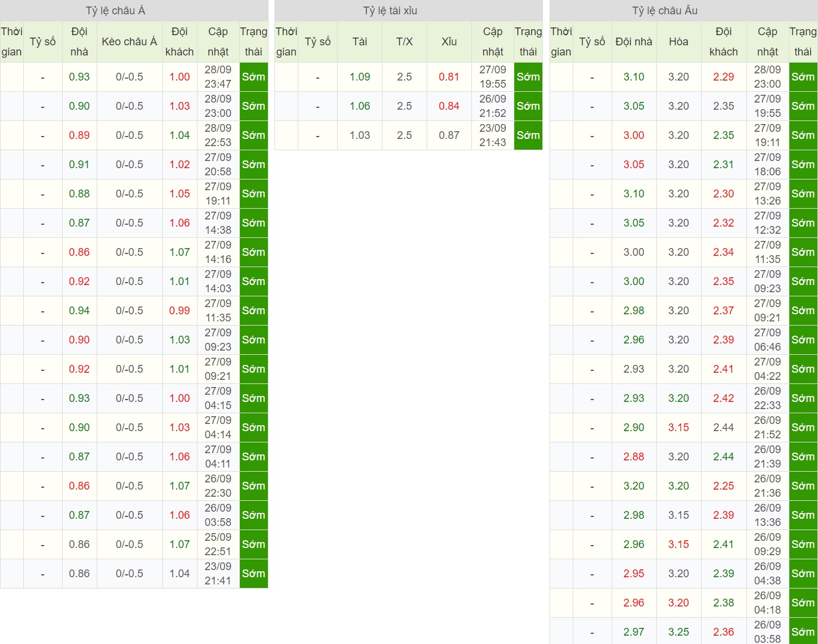Click 0/-0.5 handicap in the 27/09 14:03 row
The image size is (818, 644).
tap(129, 281)
